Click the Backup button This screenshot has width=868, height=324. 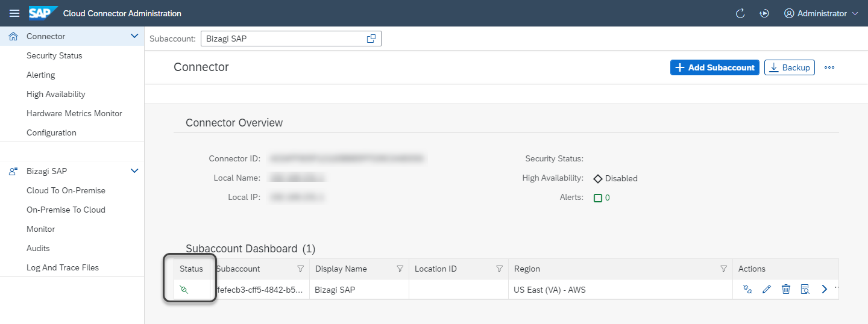[x=790, y=67]
